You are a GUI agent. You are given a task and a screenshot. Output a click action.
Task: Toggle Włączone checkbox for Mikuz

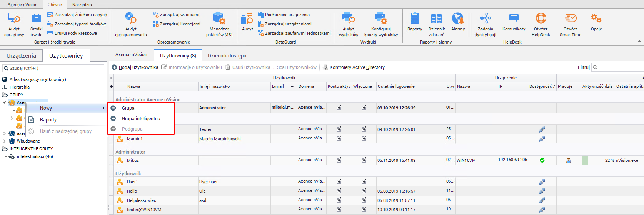[x=364, y=160]
